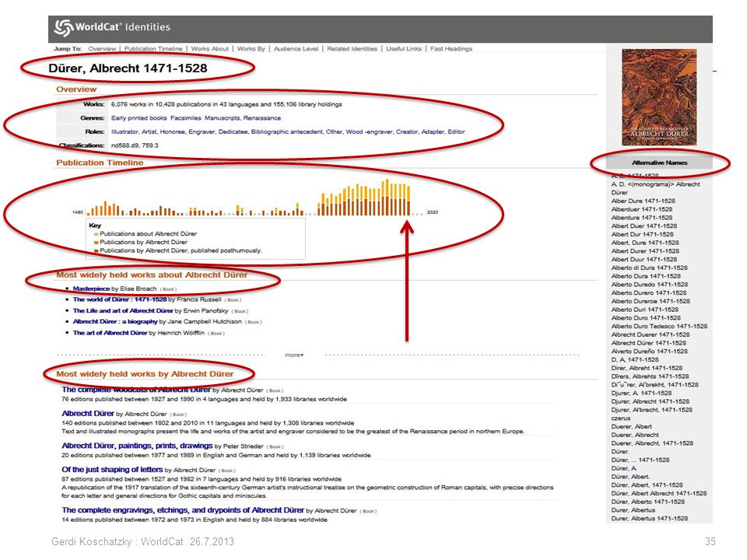Open 'The art of Albrecht Dürer' link
Viewport: 747px width, 560px height.
(x=110, y=334)
